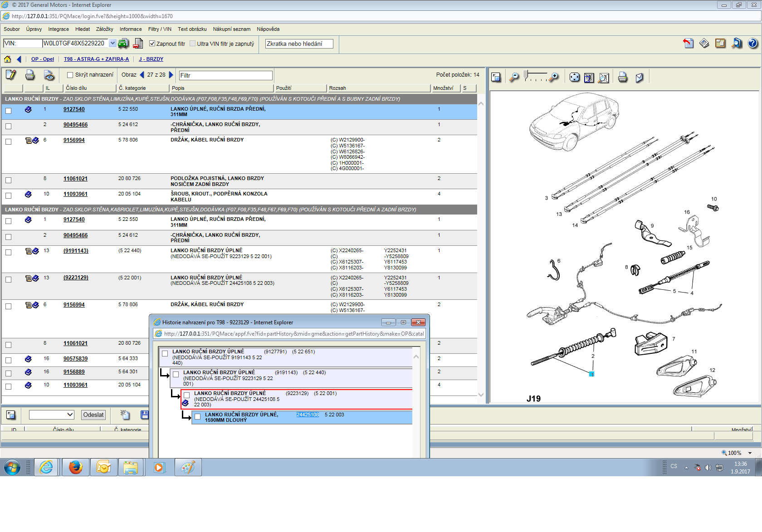This screenshot has width=762, height=532.
Task: Open the Windows Start menu
Action: point(12,467)
